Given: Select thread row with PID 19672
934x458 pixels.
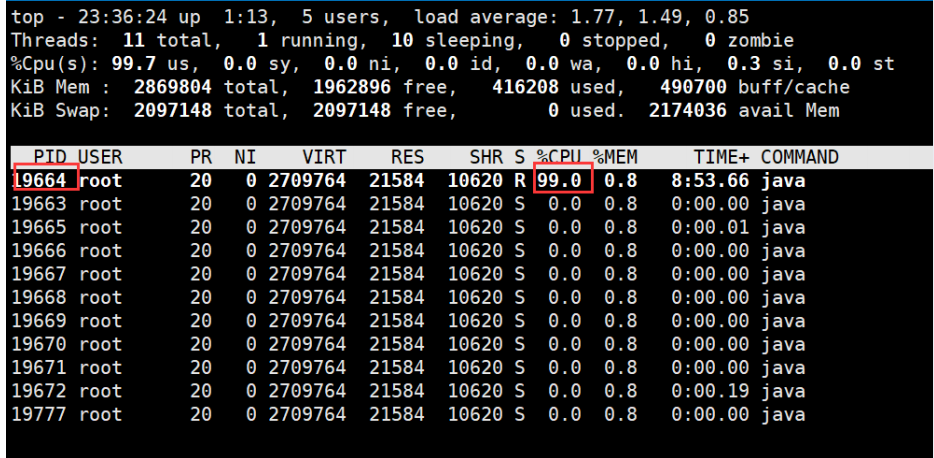Looking at the screenshot, I should click(409, 391).
